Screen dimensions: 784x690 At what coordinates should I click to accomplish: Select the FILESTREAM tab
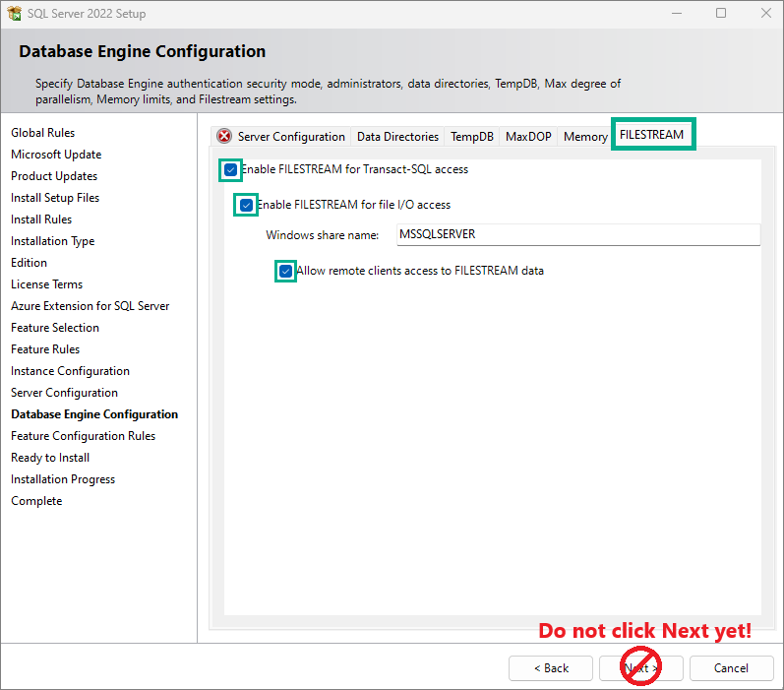tap(652, 135)
